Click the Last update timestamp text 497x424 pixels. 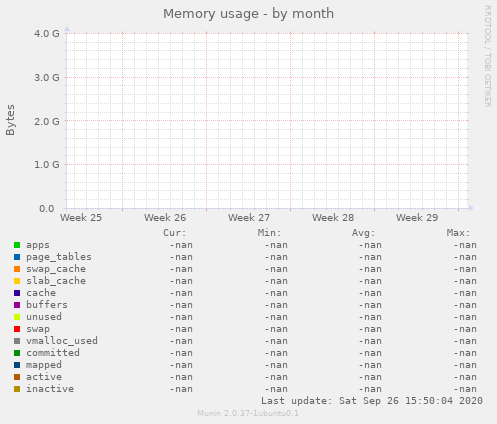pyautogui.click(x=372, y=401)
